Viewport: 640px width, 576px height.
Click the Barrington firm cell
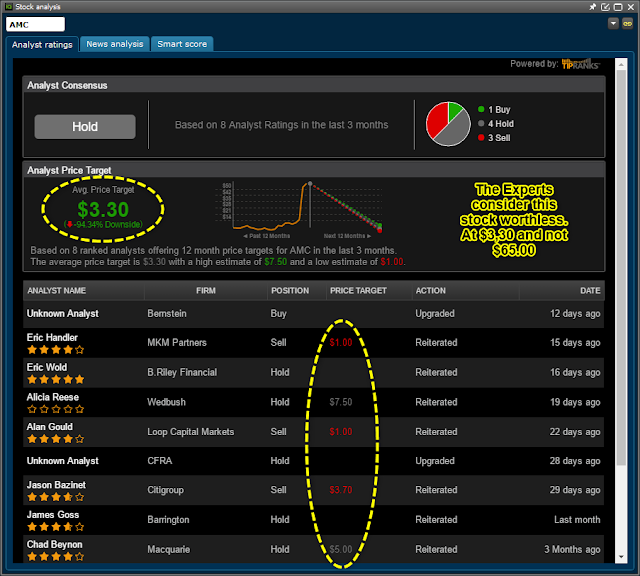pos(168,520)
